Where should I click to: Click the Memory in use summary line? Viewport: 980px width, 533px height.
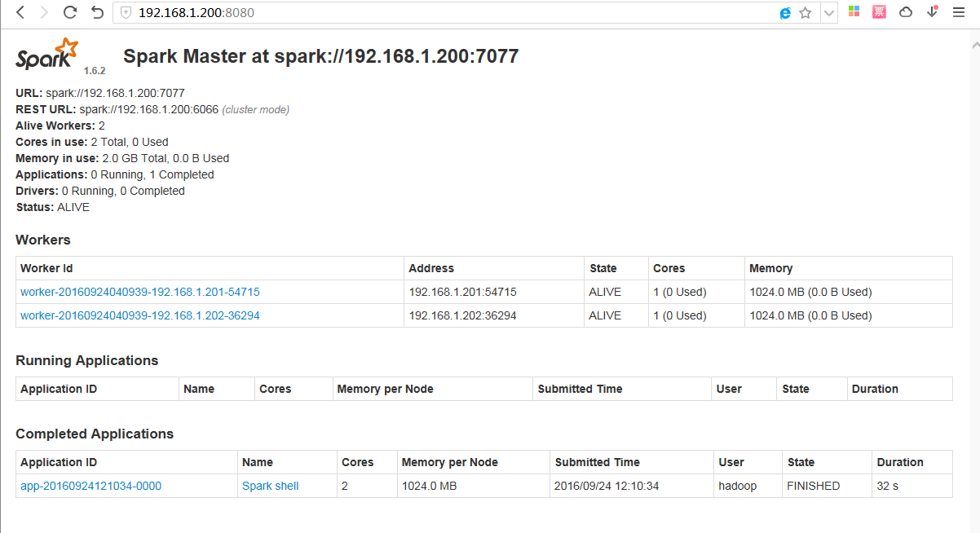pos(122,158)
